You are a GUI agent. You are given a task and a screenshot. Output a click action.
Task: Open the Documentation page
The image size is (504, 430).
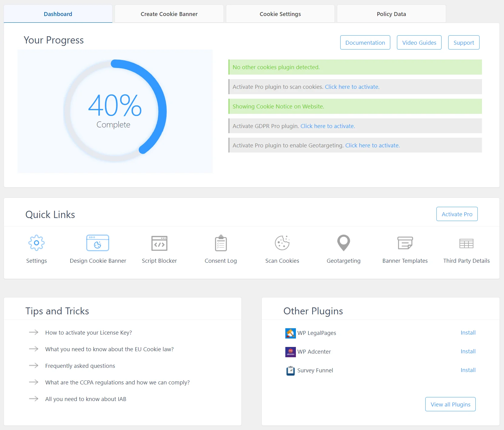365,43
